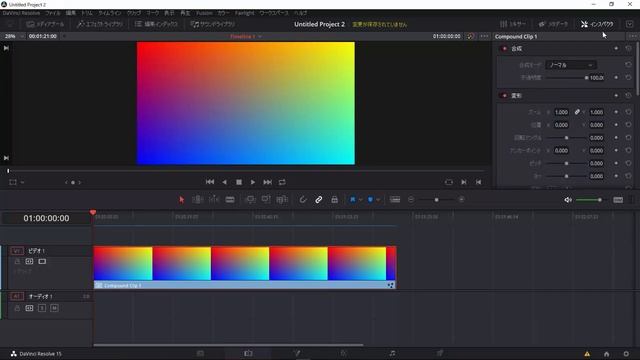Click the Insert clip toolbar icon
Screen dimensions: 640x360
point(250,200)
